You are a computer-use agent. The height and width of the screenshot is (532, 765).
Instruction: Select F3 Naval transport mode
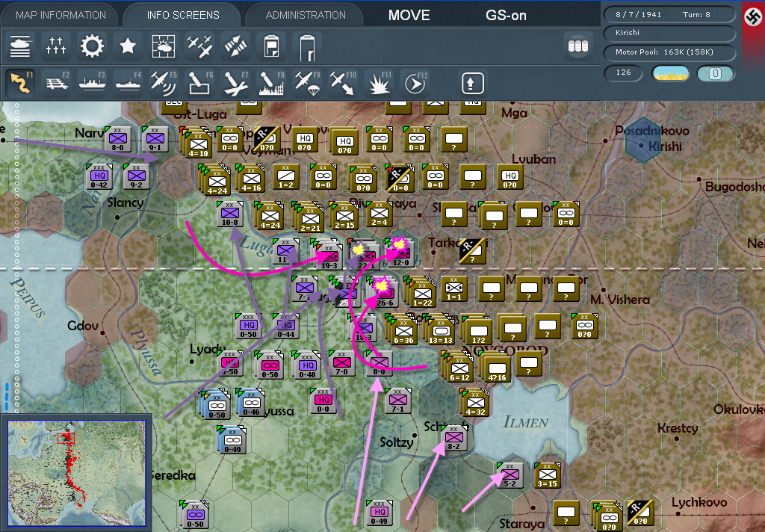92,82
